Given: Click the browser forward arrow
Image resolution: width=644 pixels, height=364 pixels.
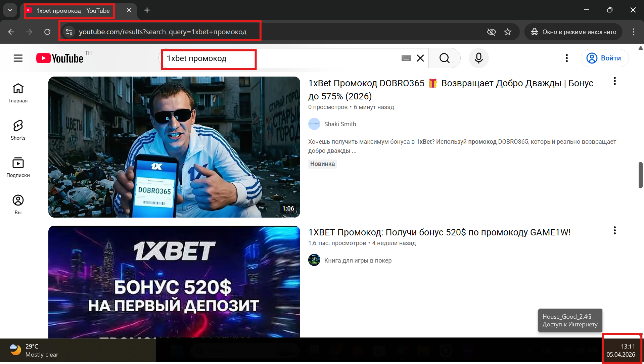Looking at the screenshot, I should tap(29, 32).
